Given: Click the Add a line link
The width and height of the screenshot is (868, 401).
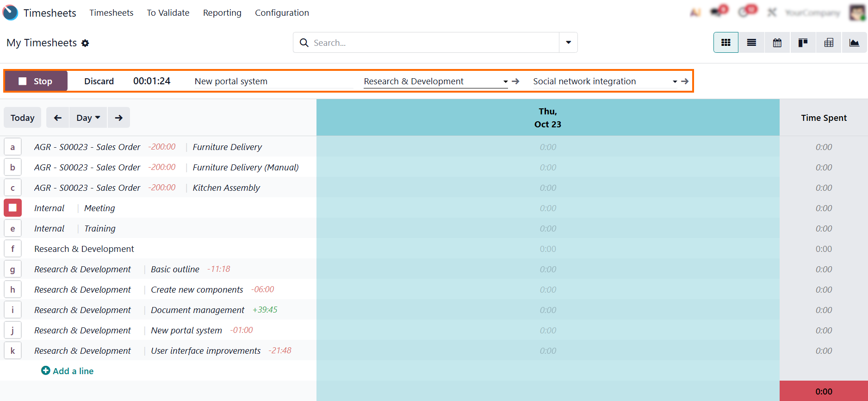Looking at the screenshot, I should [68, 371].
